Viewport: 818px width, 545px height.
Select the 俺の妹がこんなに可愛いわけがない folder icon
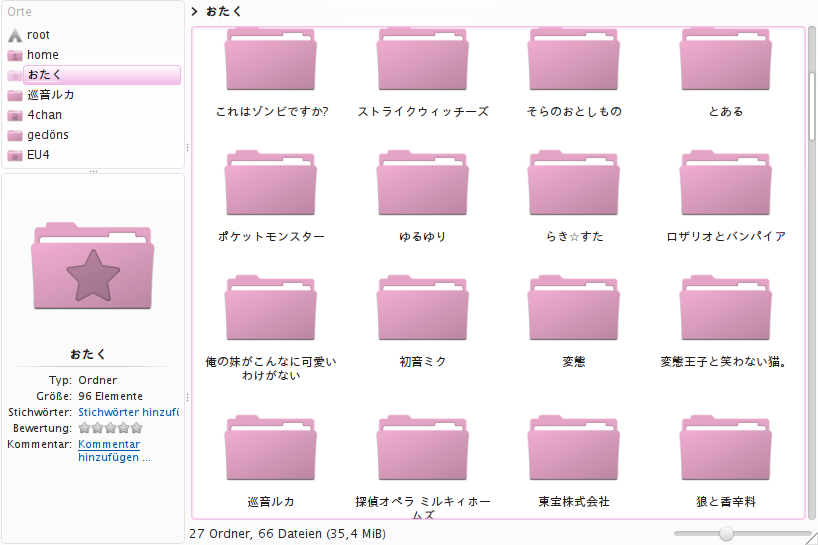pyautogui.click(x=270, y=308)
